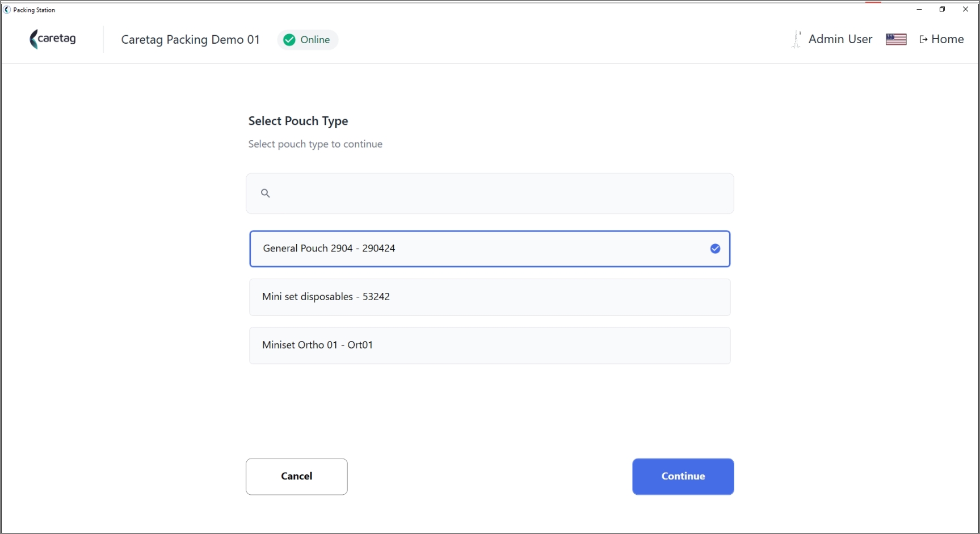Close the Packing Station window
This screenshot has height=534, width=980.
[x=965, y=10]
